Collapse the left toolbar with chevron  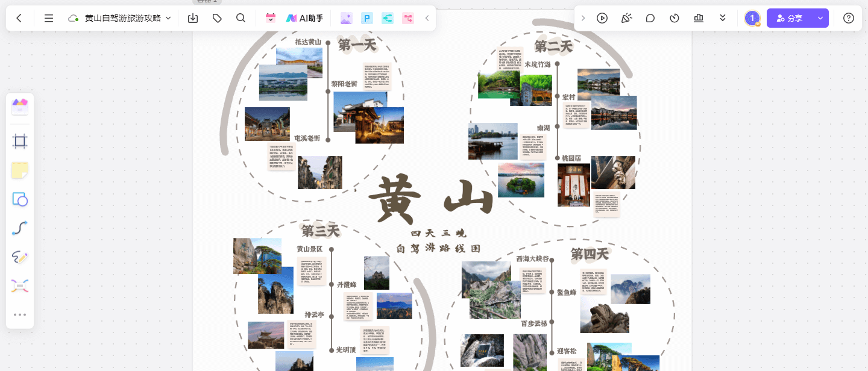(428, 18)
